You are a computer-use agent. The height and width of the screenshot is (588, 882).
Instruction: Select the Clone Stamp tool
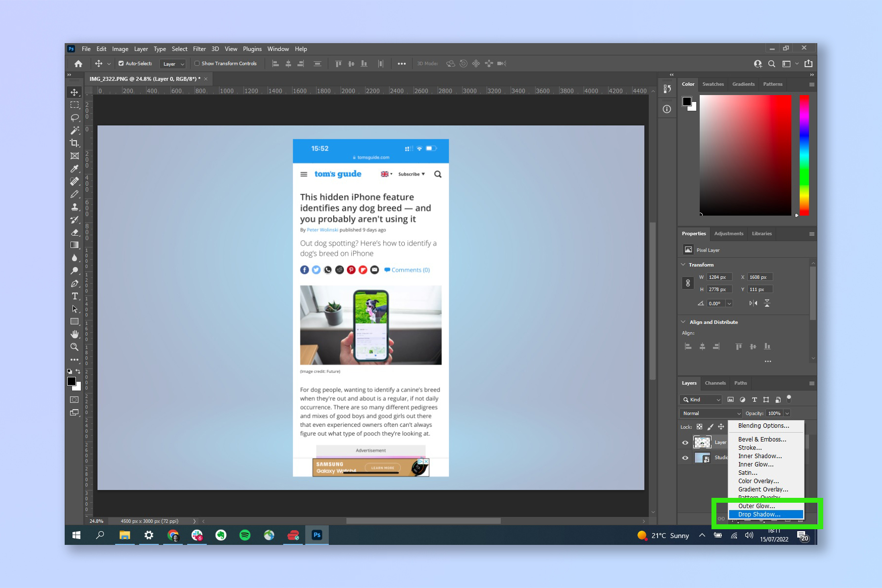pos(74,207)
